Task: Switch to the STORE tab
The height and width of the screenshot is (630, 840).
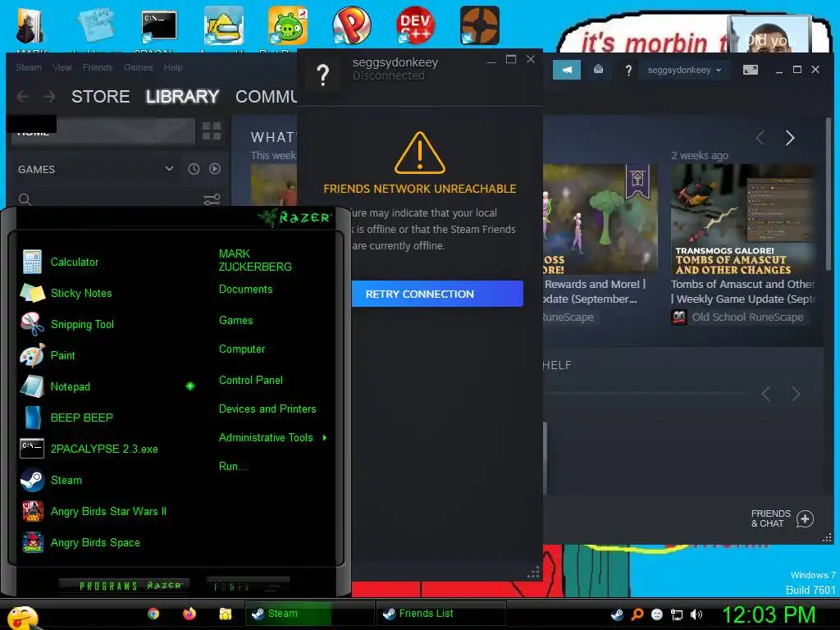Action: 101,97
